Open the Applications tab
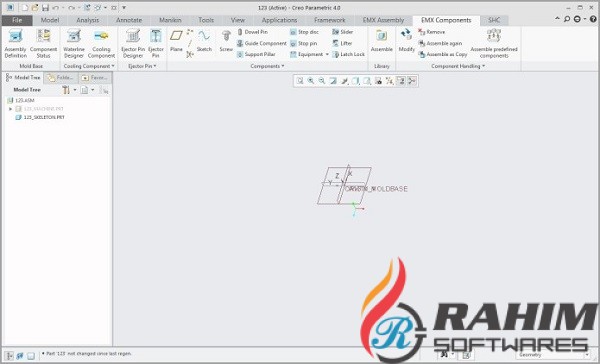This screenshot has height=364, width=600. click(279, 20)
